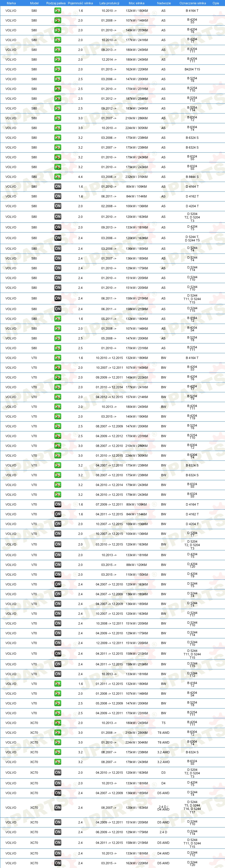This screenshot has width=225, height=868.
Task: Click PB icon in V70 107kW / 145KM row
Action: point(58,367)
